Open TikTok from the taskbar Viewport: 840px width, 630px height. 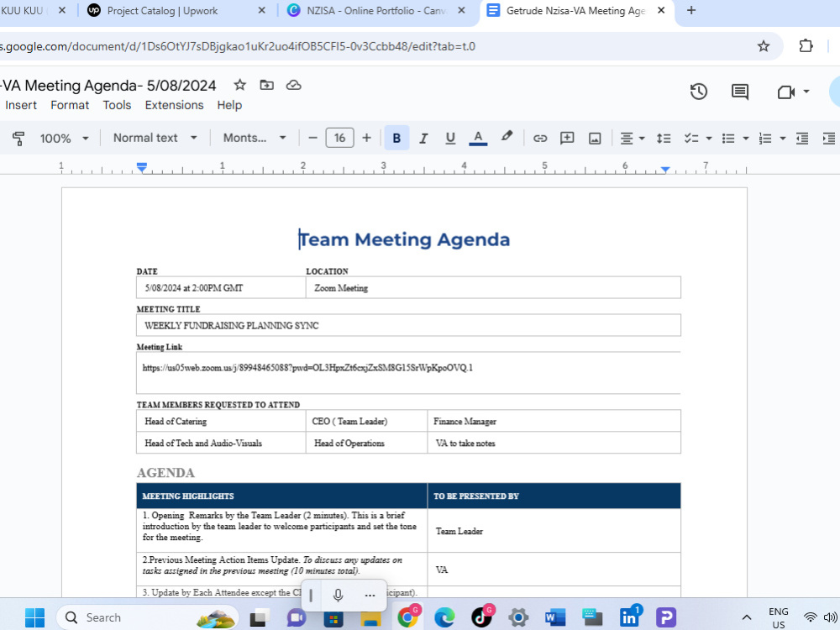(x=481, y=617)
